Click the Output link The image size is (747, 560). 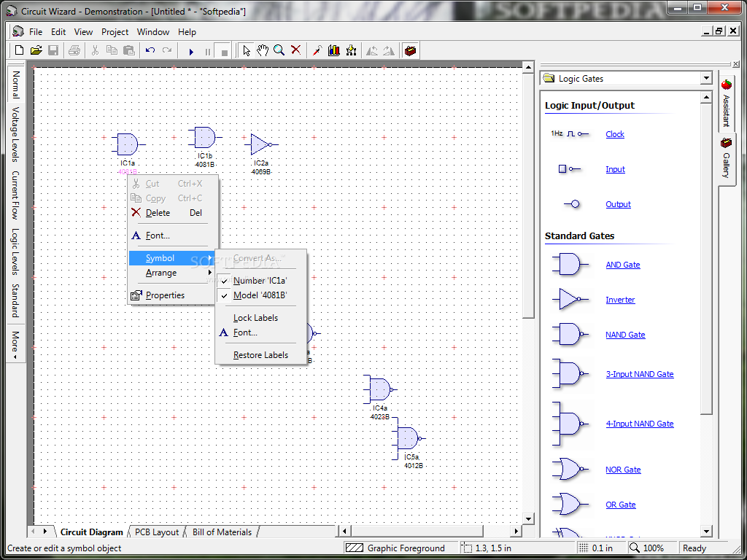618,204
